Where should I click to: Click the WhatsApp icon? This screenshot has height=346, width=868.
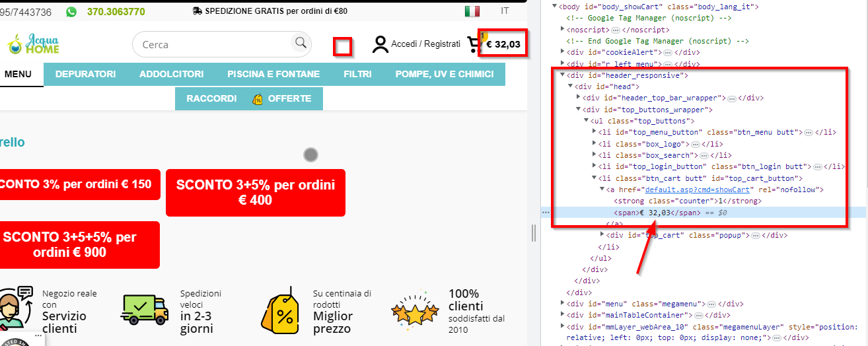[71, 11]
